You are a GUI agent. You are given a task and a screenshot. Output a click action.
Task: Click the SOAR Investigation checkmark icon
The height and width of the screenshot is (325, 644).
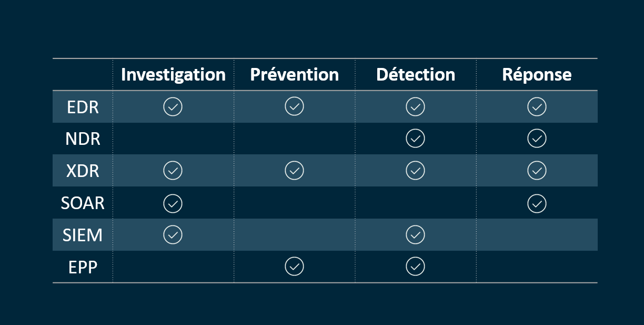pos(173,203)
